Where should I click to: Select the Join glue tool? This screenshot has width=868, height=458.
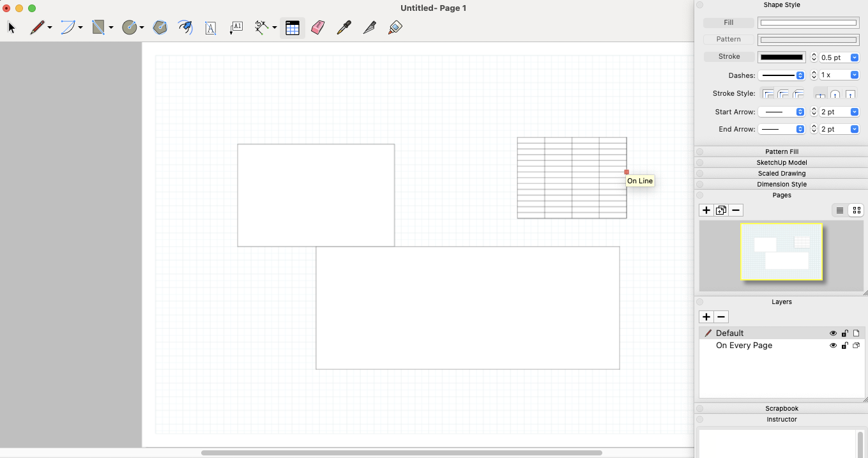(x=395, y=27)
